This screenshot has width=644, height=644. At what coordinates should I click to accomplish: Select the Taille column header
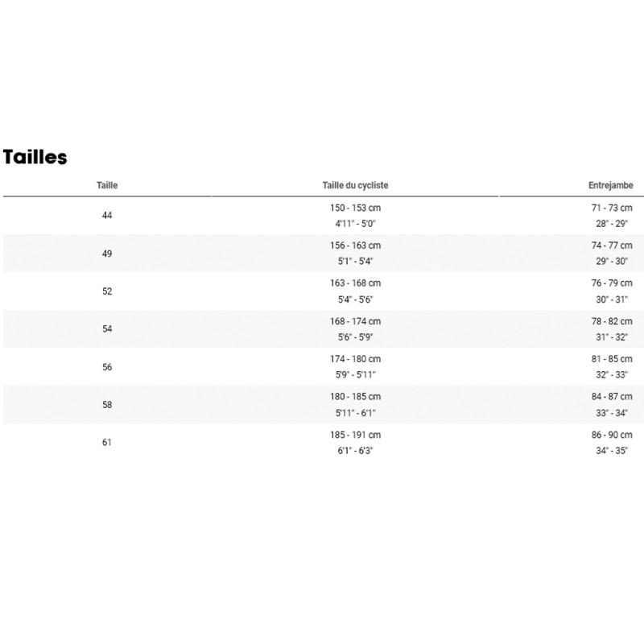click(107, 185)
